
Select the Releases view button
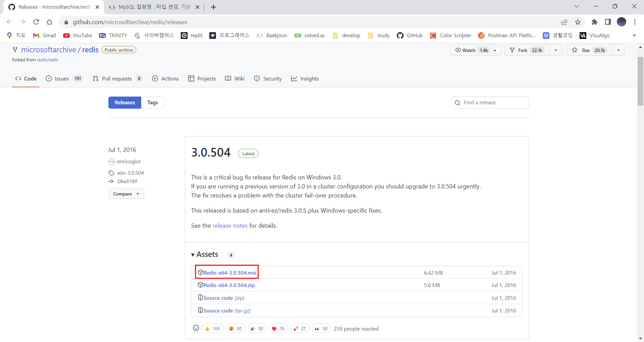[x=125, y=103]
